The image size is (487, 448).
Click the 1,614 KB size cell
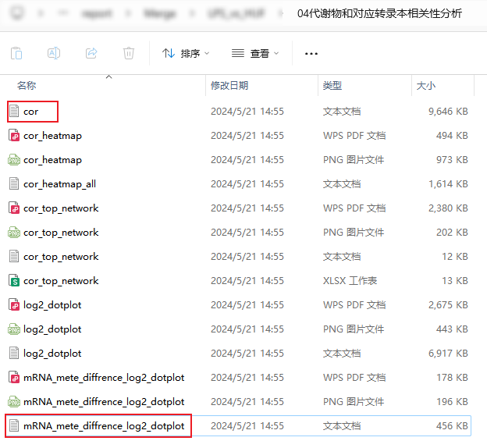point(448,184)
